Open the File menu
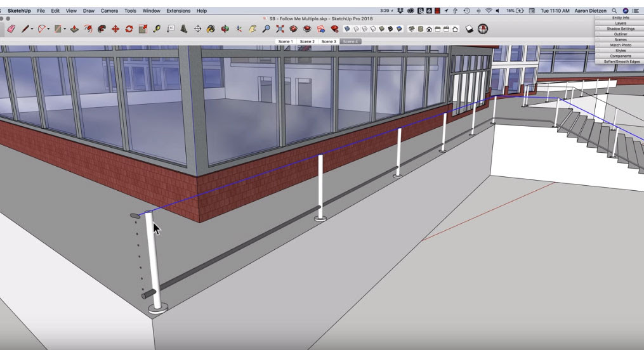This screenshot has width=644, height=350. [41, 11]
